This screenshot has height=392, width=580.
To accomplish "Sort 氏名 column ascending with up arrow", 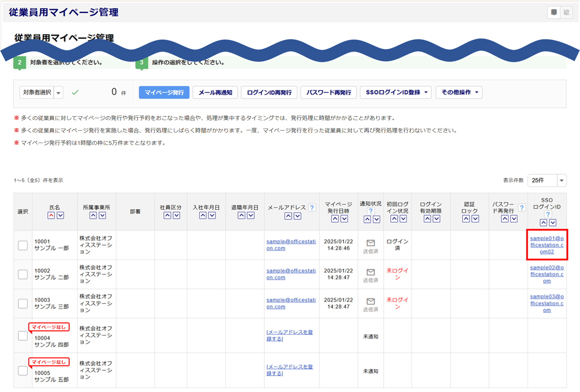I will (51, 215).
